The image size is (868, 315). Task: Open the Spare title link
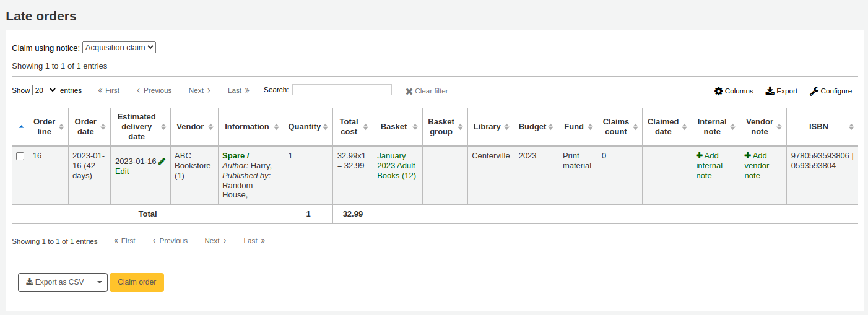click(x=235, y=156)
